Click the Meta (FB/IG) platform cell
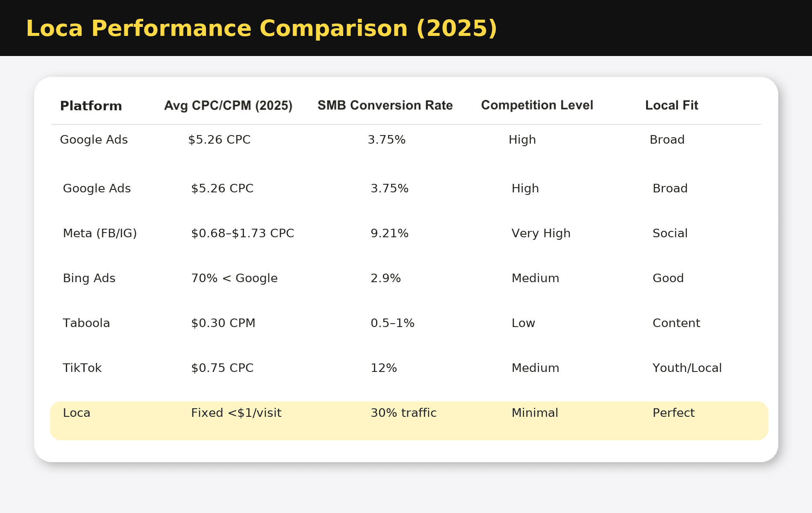Screen dimensions: 812x513 coord(100,233)
